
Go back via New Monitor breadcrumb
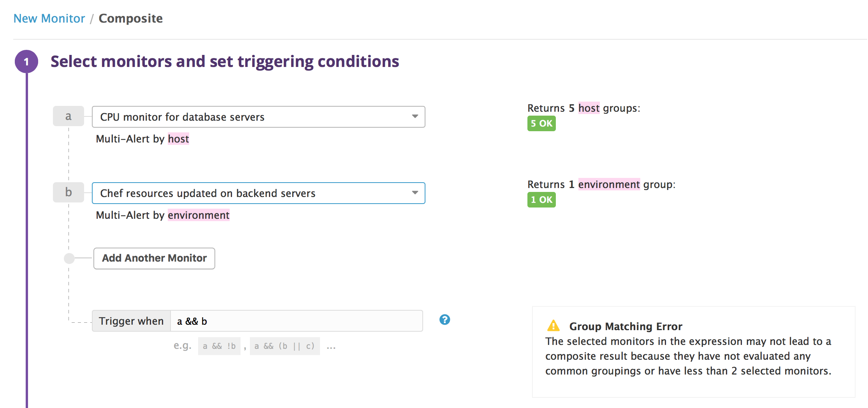point(49,18)
